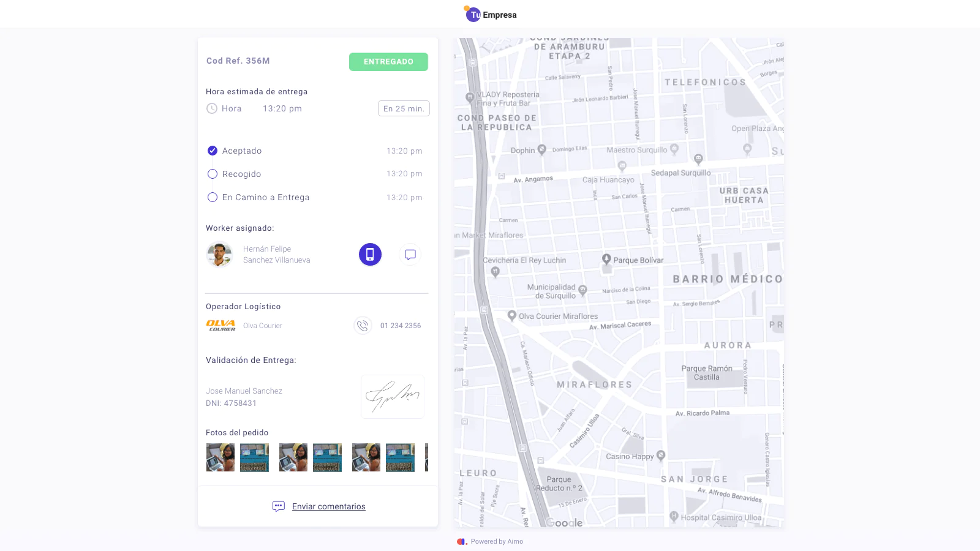This screenshot has width=980, height=551.
Task: Click the Parque Reducto n.º 2 label
Action: click(x=559, y=484)
